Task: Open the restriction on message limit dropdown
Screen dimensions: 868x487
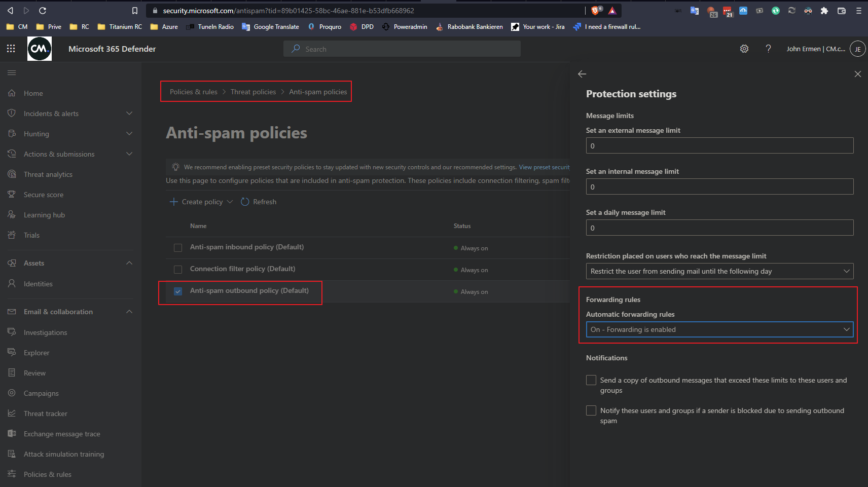Action: (x=719, y=271)
